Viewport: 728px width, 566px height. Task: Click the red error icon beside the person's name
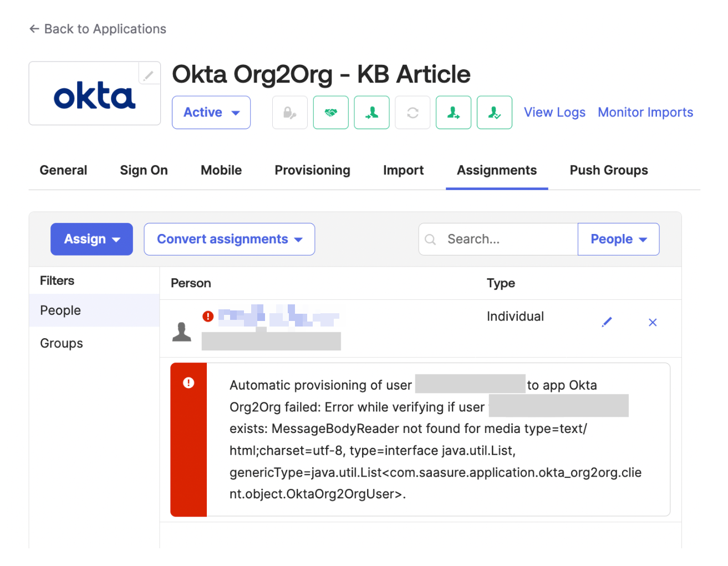(208, 316)
